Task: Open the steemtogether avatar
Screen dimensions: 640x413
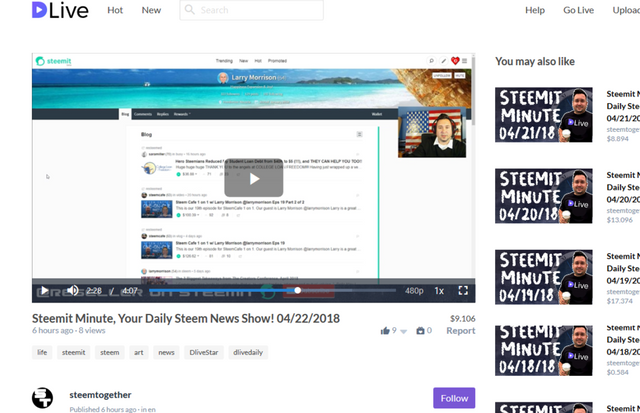Action: 42,398
